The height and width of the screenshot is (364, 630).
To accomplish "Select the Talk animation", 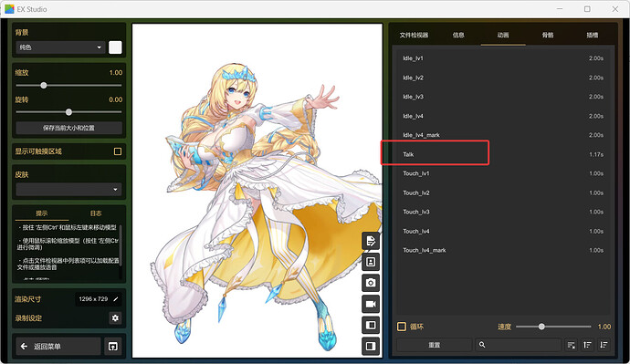I will pyautogui.click(x=503, y=154).
